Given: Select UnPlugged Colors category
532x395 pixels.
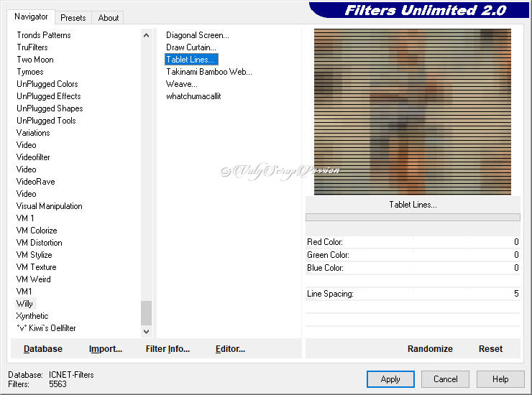Looking at the screenshot, I should (47, 84).
